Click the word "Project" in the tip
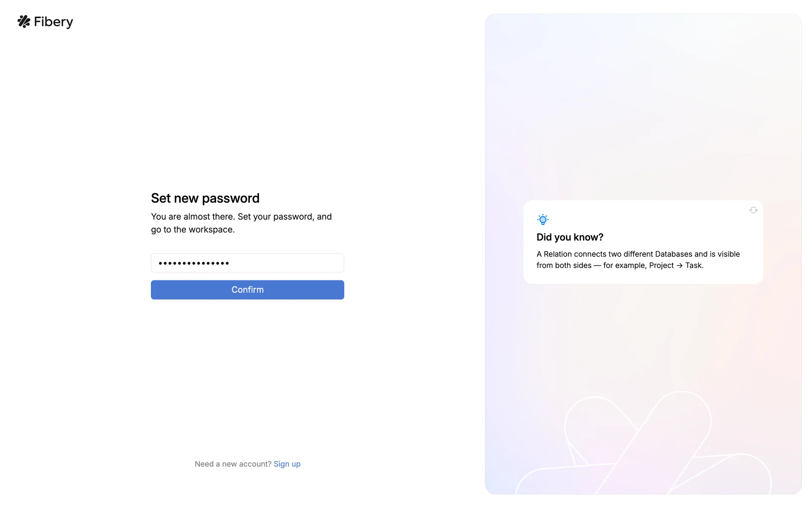This screenshot has width=812, height=508. (661, 266)
